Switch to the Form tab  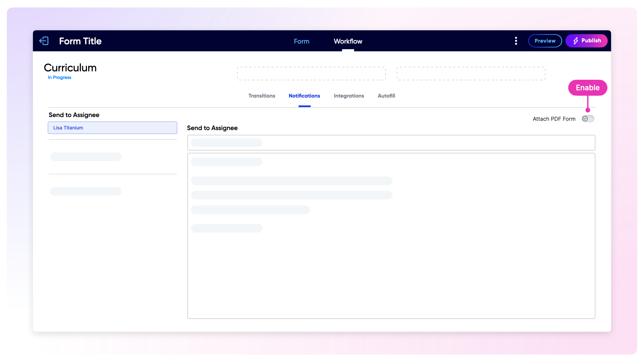tap(301, 41)
